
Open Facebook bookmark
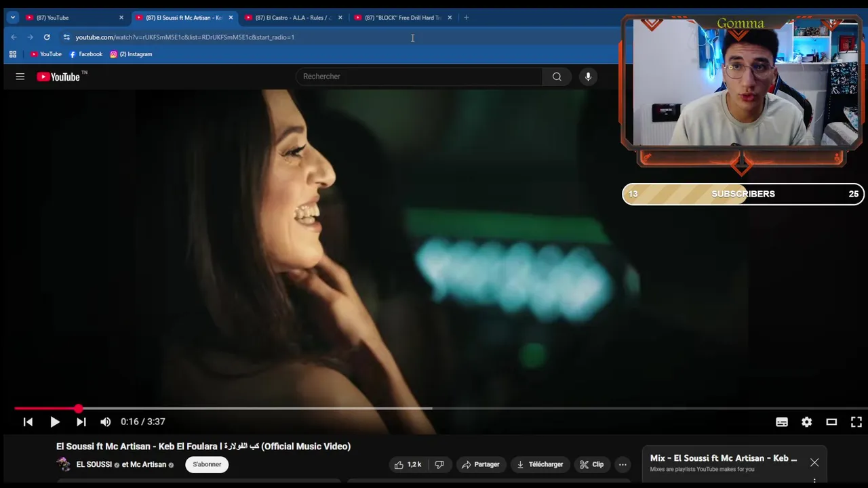point(85,54)
